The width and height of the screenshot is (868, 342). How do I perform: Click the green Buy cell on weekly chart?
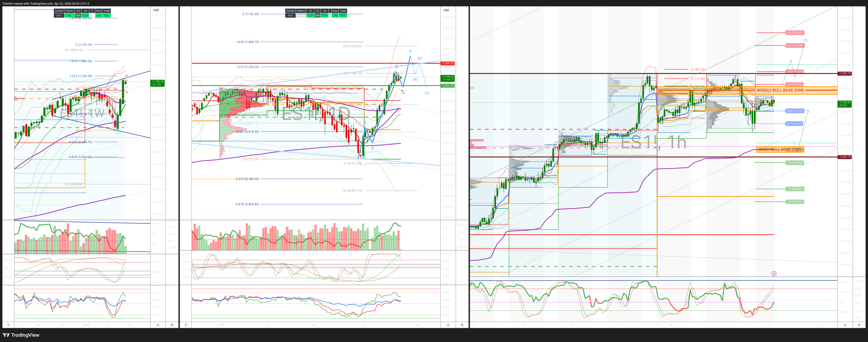click(106, 16)
